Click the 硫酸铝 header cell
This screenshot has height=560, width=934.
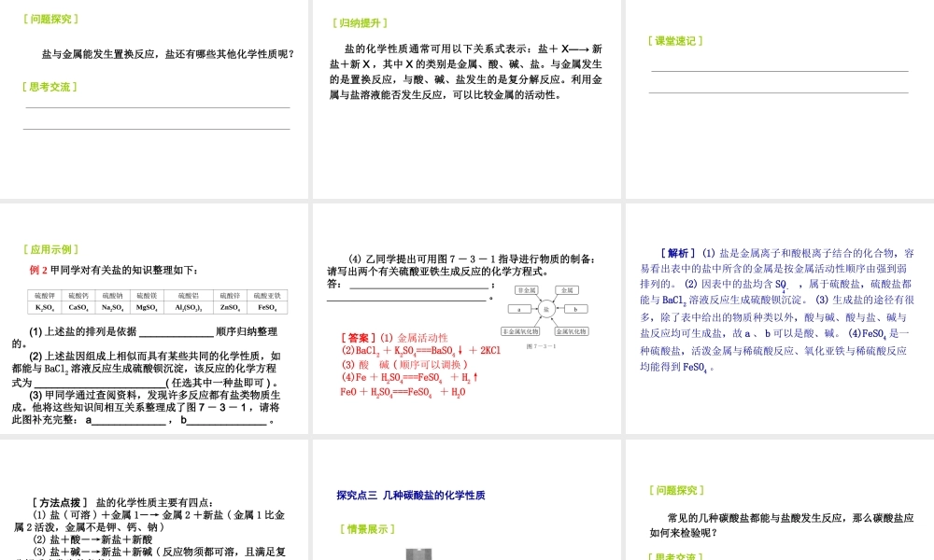pos(189,296)
